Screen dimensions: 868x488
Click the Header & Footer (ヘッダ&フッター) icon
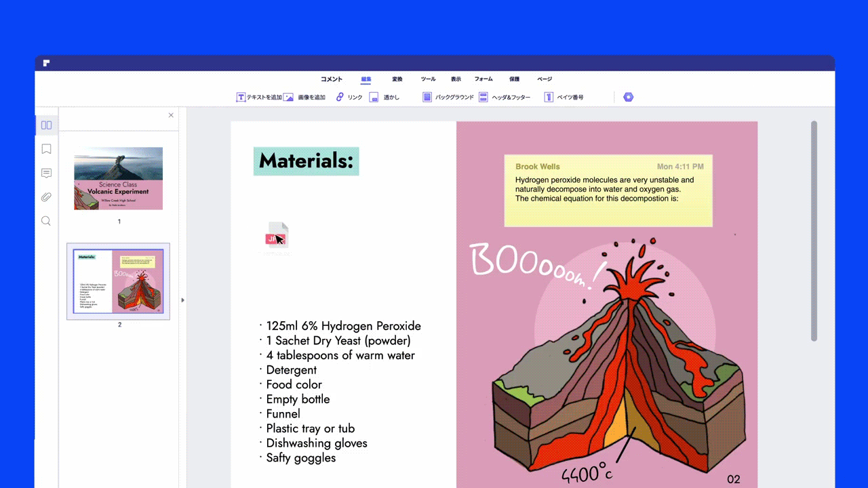point(483,98)
